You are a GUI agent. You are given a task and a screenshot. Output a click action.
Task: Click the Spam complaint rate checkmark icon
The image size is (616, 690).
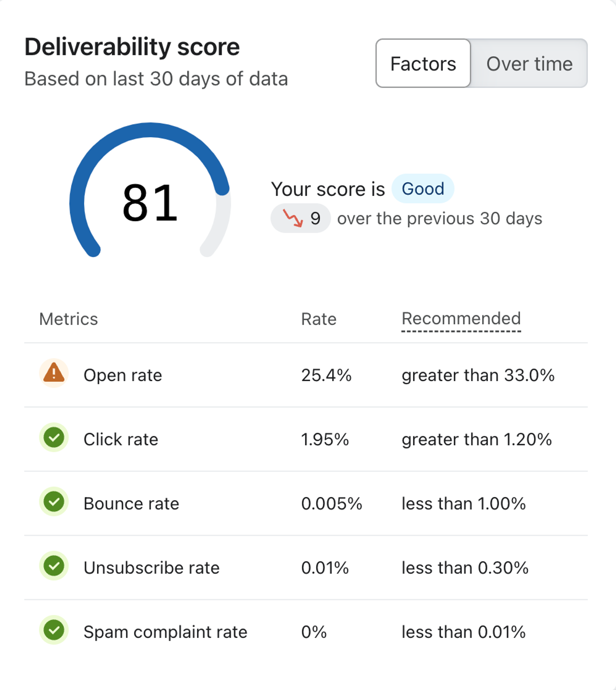point(54,630)
